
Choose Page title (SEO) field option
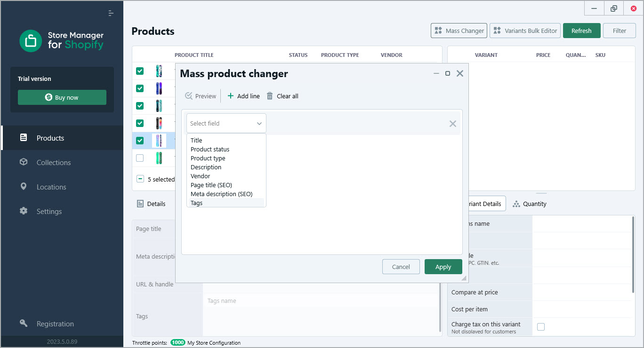226,185
